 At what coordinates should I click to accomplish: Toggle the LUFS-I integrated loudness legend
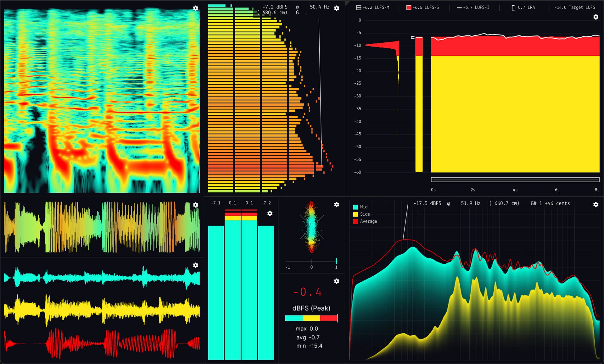(x=473, y=7)
